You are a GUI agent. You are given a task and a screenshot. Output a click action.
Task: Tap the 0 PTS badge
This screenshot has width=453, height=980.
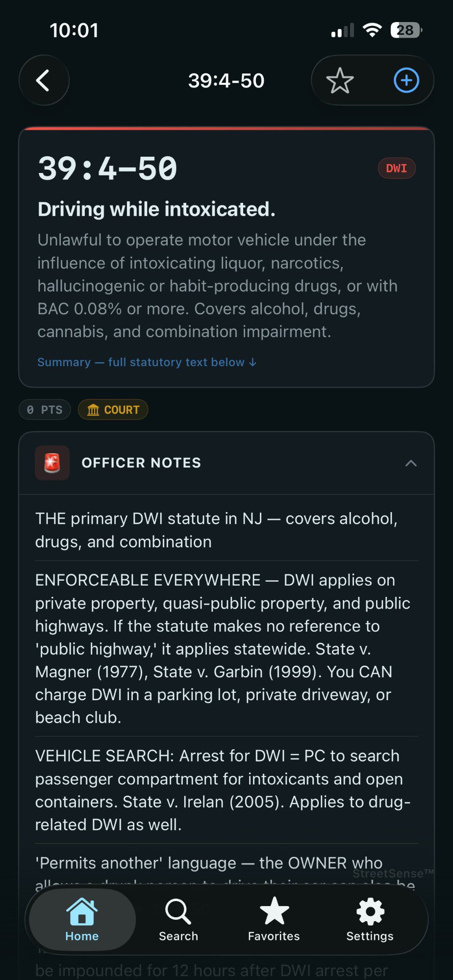point(45,410)
